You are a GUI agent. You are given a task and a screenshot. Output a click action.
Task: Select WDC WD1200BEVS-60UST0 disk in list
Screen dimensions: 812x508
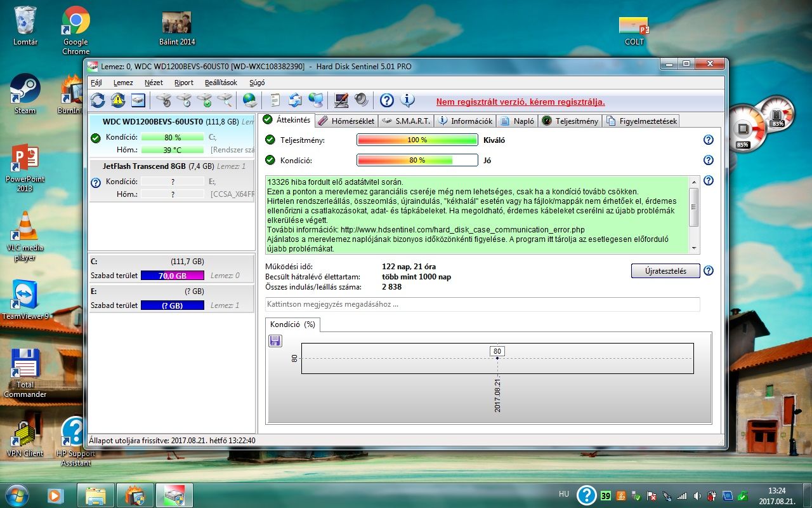pos(172,135)
